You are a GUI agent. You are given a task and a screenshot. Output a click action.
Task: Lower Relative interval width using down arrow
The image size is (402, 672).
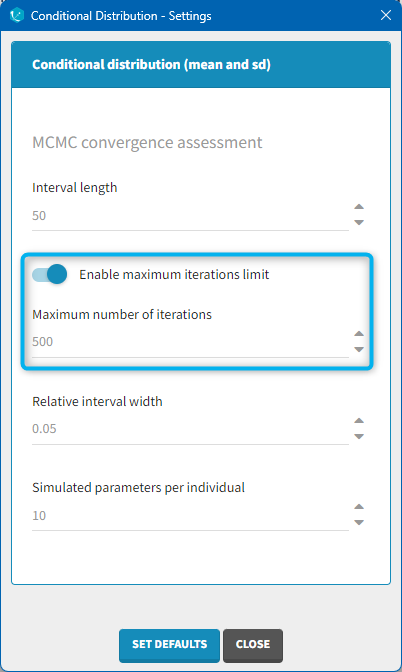(359, 436)
